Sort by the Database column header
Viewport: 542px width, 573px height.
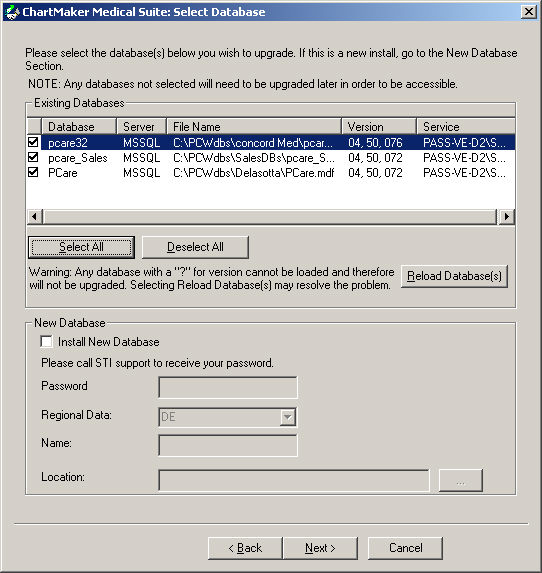coord(79,126)
